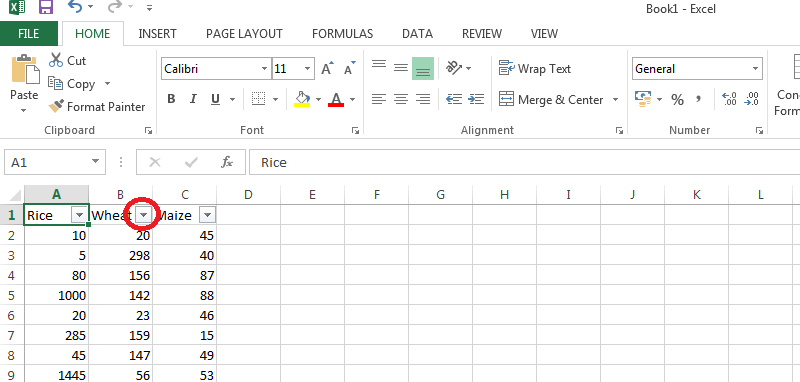
Task: Customize Quick Access Toolbar dropdown arrow
Action: pyautogui.click(x=149, y=7)
